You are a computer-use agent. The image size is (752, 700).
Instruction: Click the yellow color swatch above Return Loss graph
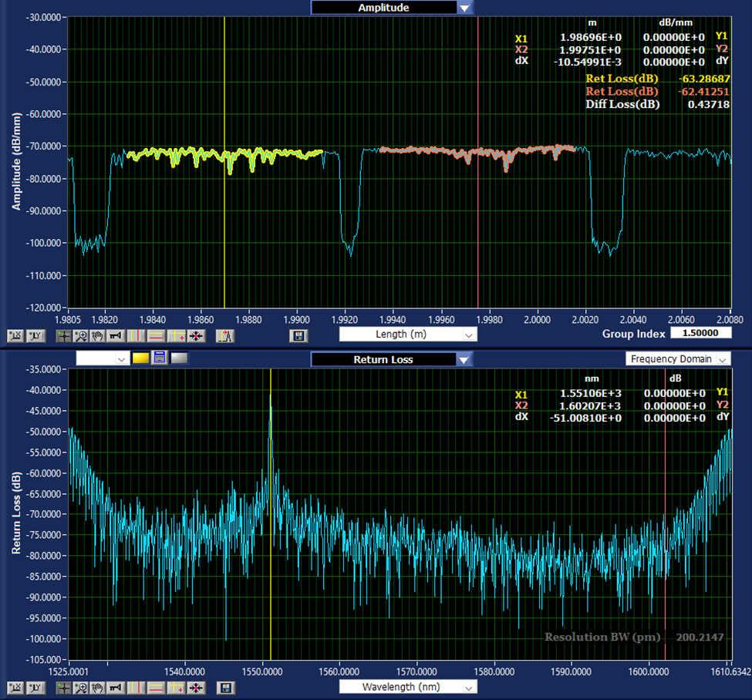(x=140, y=358)
